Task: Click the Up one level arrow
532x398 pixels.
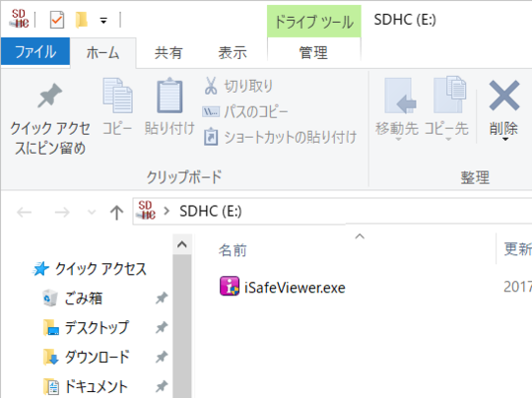Action: (116, 213)
